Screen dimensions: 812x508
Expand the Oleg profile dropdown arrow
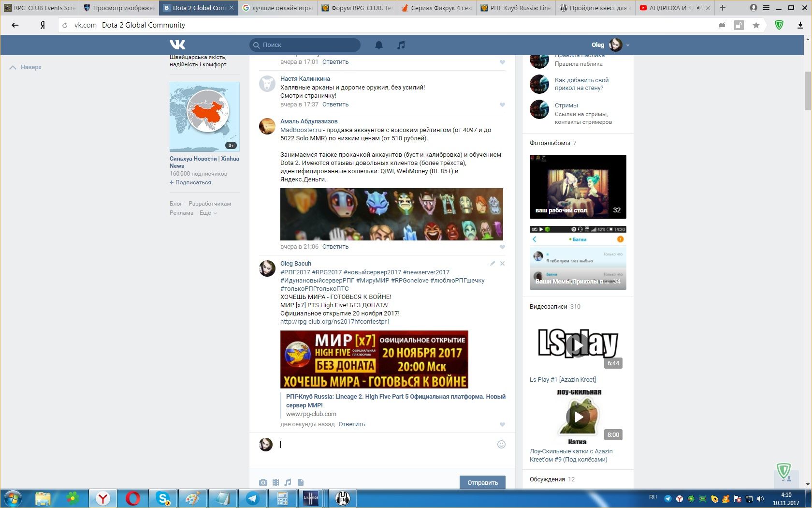pos(628,45)
